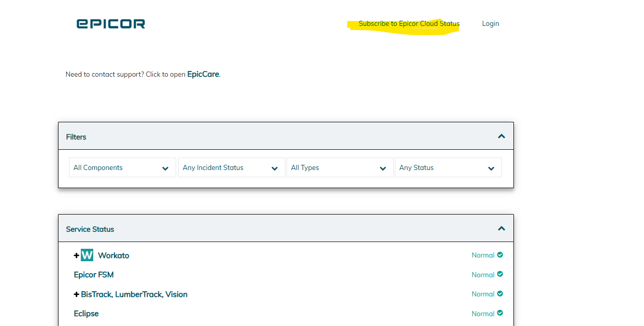Click the green check icon for Epicor FSM
644x326 pixels.
[500, 274]
